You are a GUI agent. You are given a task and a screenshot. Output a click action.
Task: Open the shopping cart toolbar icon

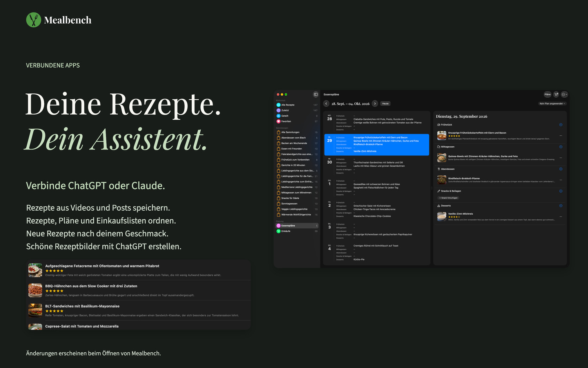556,95
